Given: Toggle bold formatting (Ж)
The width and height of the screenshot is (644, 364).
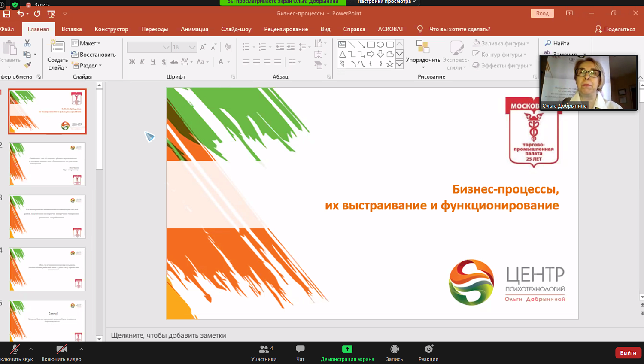Looking at the screenshot, I should coord(132,62).
